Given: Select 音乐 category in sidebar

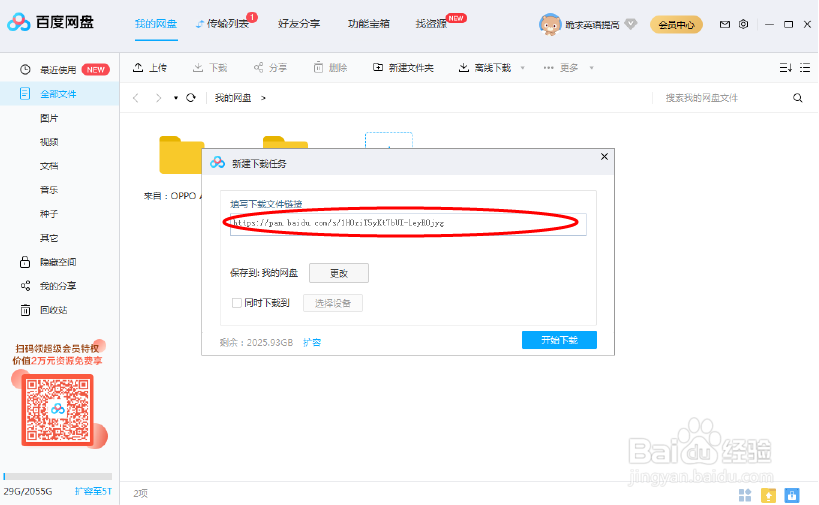Looking at the screenshot, I should tap(49, 190).
